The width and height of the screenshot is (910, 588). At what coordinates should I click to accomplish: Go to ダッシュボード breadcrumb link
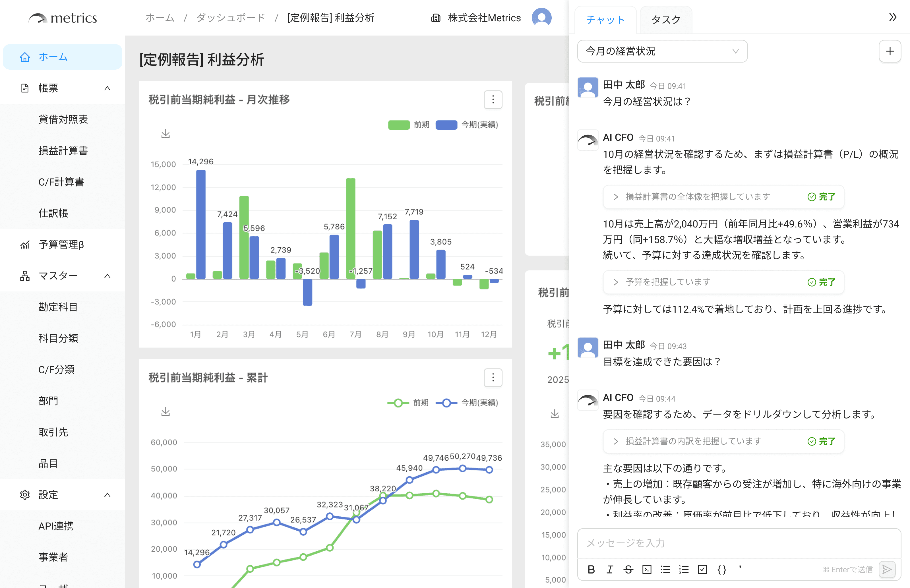tap(230, 18)
